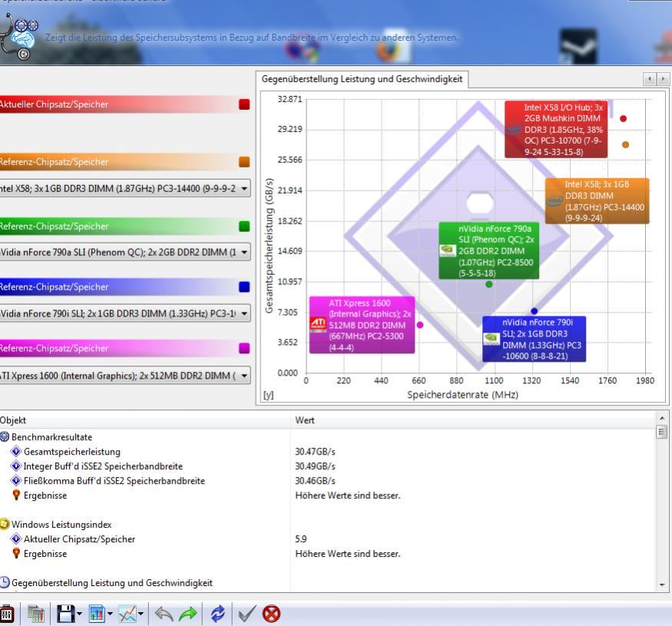
Task: Click the Windows Leistungsindex group icon
Action: [x=5, y=524]
